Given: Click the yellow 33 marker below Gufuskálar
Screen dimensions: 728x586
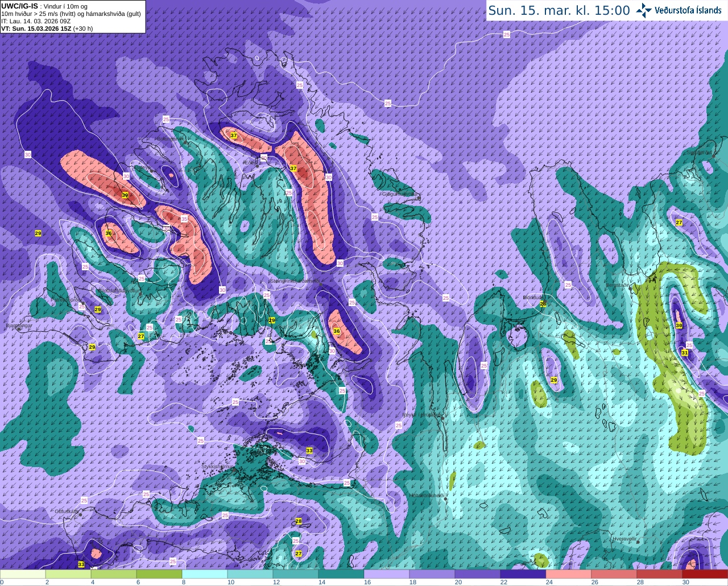Looking at the screenshot, I should click(81, 564).
